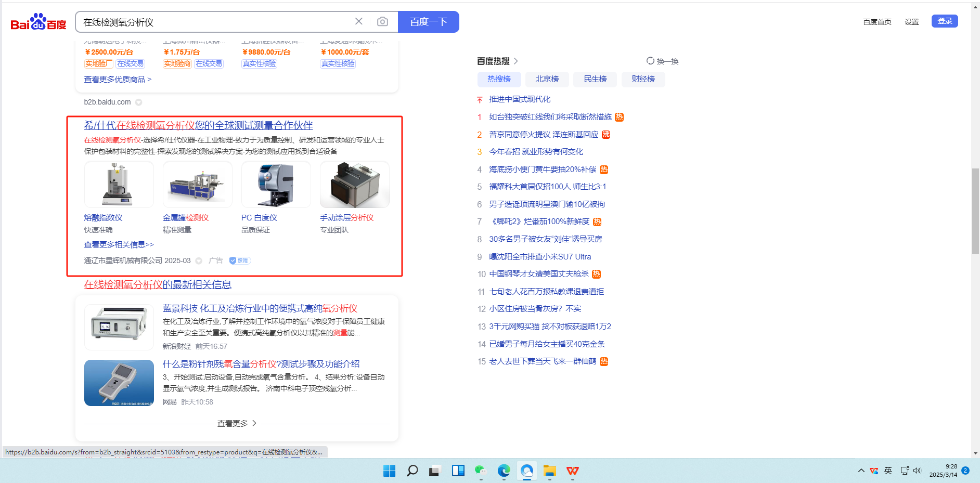Open the 查看更多优质商品 link
Viewport: 980px width, 483px height.
(x=118, y=80)
